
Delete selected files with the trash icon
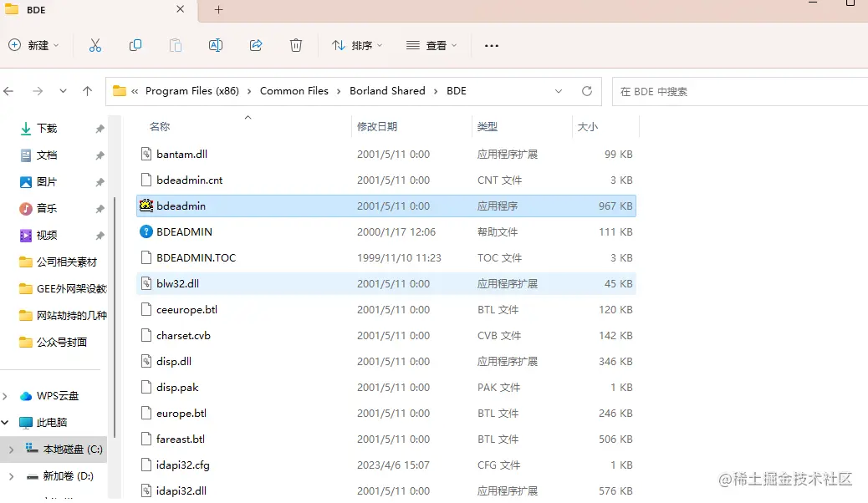coord(295,46)
